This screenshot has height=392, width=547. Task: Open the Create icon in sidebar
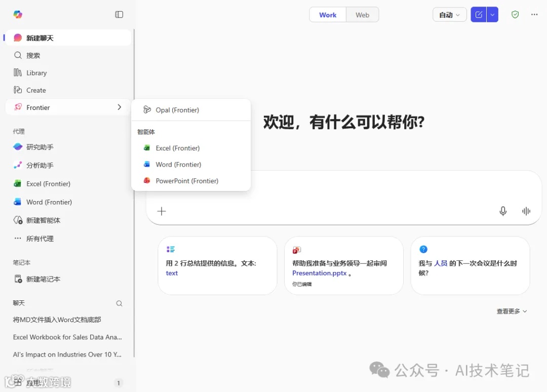(18, 90)
